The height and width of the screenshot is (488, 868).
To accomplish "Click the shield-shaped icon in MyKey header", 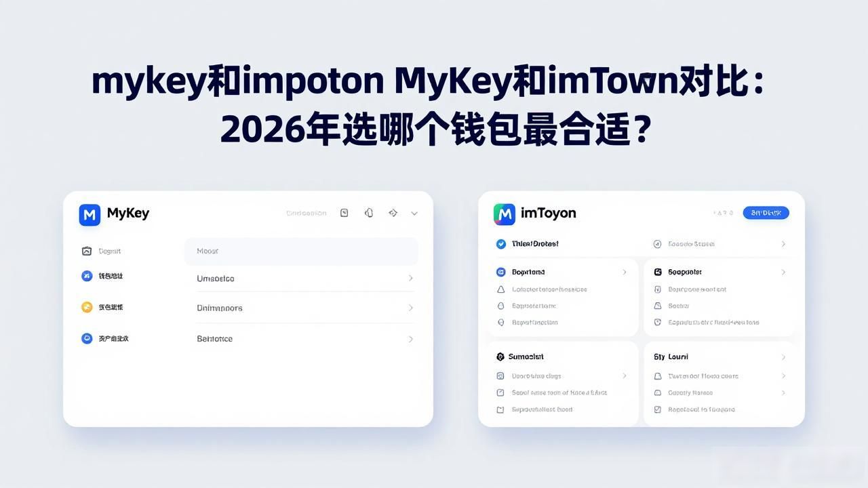I will pos(369,213).
